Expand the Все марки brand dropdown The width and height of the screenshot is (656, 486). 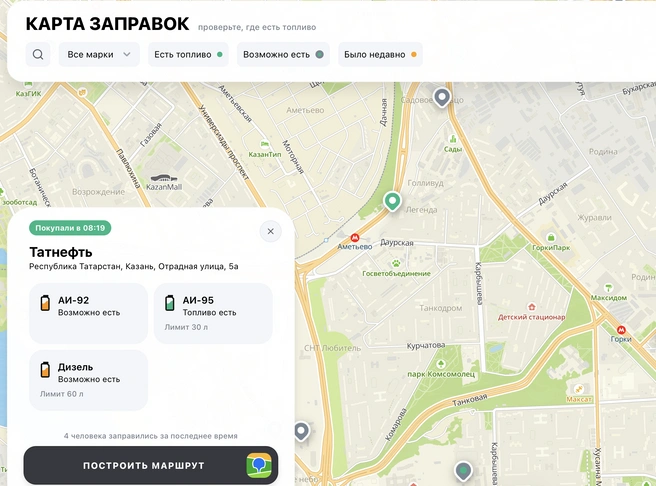[x=99, y=54]
